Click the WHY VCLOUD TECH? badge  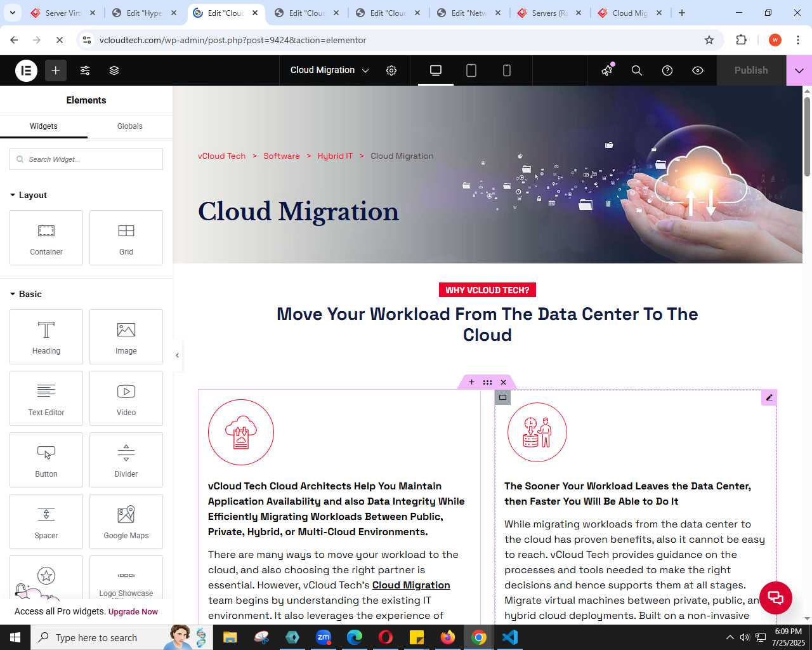tap(487, 290)
